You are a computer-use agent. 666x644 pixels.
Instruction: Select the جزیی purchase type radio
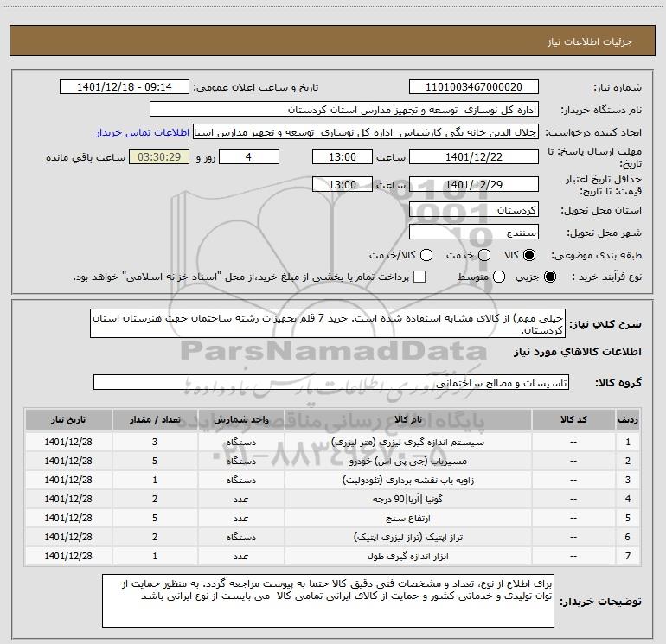pyautogui.click(x=550, y=277)
